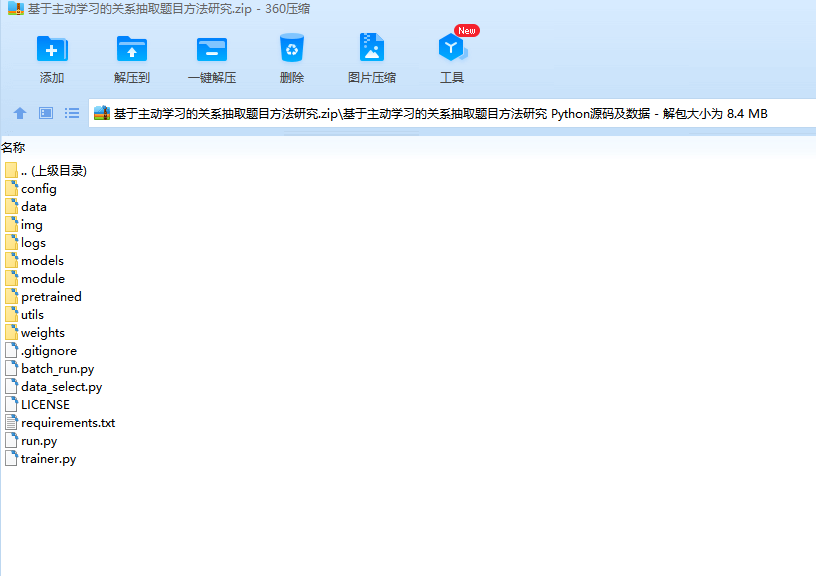Open the 图片压缩 image compression tool
The image size is (816, 576).
click(372, 47)
